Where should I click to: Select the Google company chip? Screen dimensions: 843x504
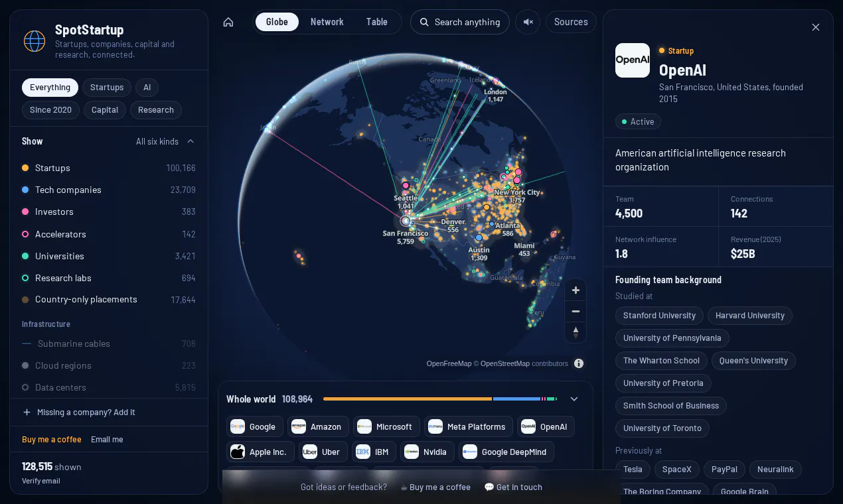click(255, 427)
